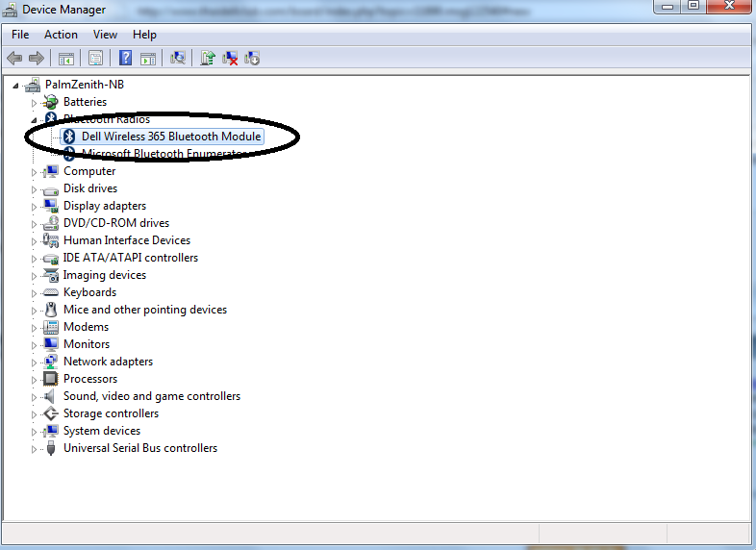This screenshot has height=550, width=756.
Task: Select the Batteries category icon
Action: point(51,102)
